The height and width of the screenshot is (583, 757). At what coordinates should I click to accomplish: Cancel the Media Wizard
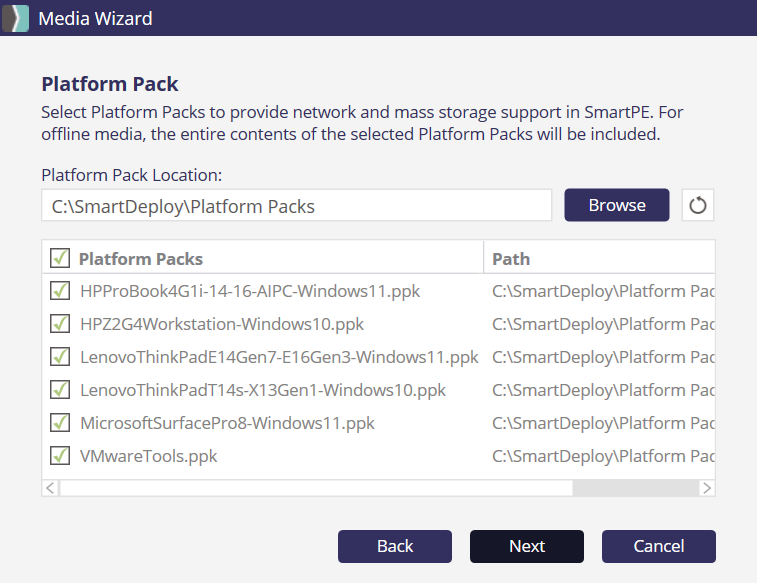pyautogui.click(x=658, y=546)
